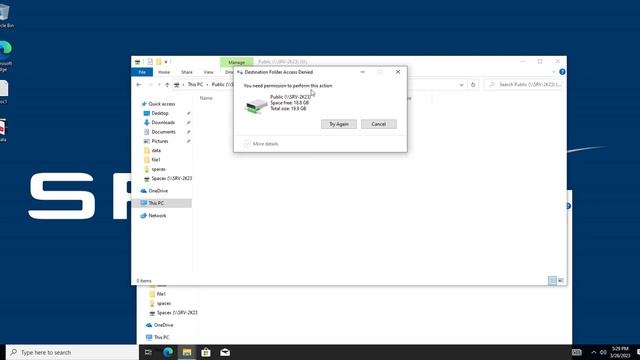
Task: Launch Microsoft Edge from taskbar
Action: tap(168, 352)
